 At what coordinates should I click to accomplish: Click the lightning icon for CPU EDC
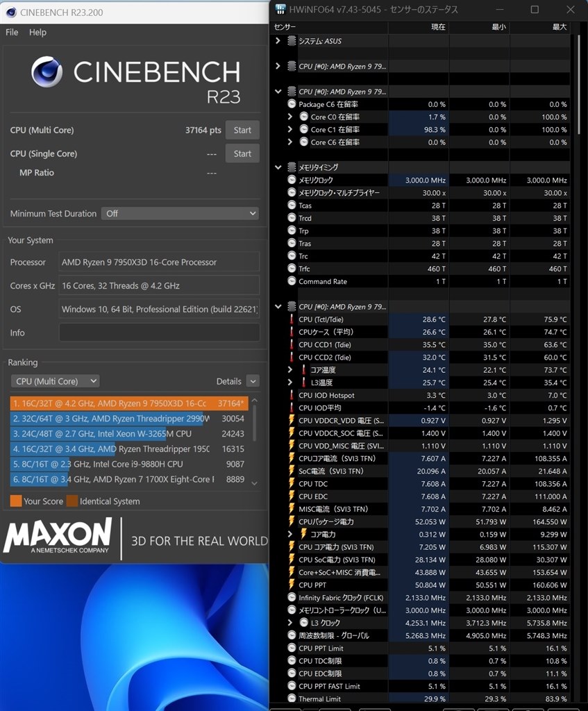tap(292, 496)
